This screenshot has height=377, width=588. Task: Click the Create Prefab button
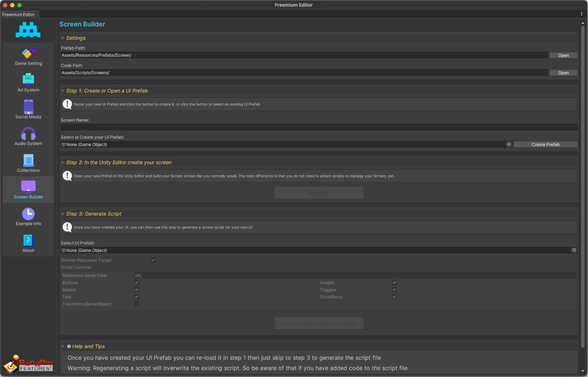[x=545, y=145]
